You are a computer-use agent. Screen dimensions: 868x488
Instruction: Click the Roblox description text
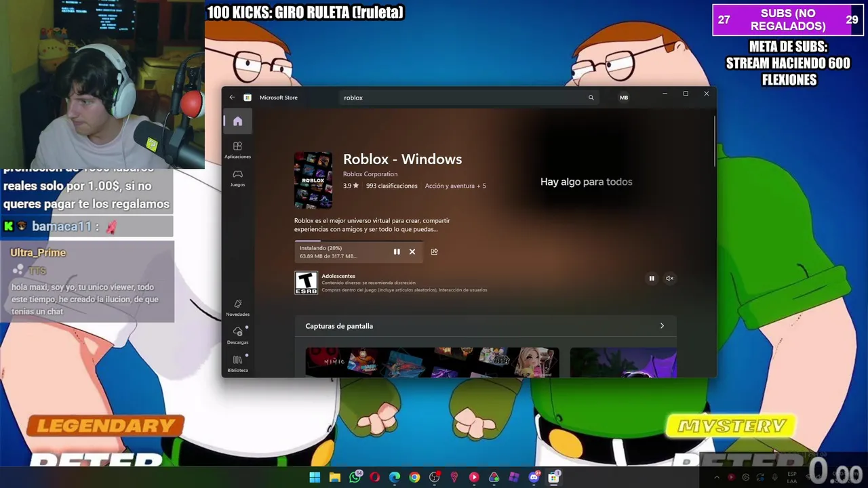click(372, 225)
